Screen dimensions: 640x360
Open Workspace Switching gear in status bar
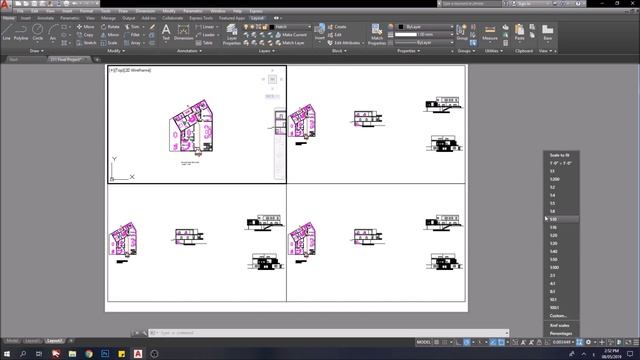click(588, 342)
